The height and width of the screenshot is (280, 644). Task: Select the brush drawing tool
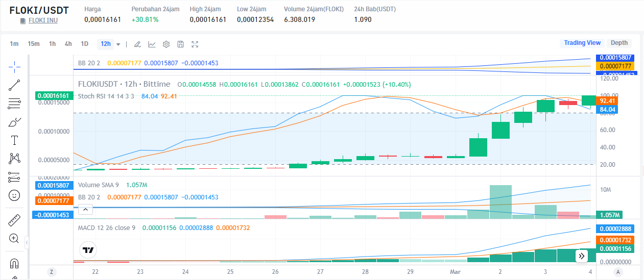click(x=14, y=122)
